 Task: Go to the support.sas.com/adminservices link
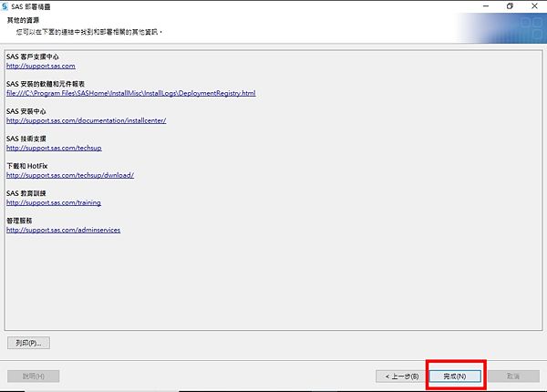click(63, 230)
